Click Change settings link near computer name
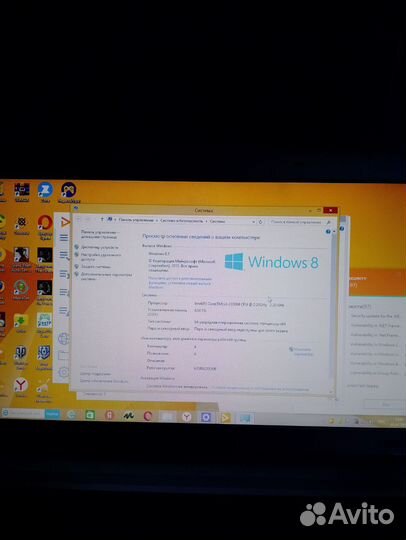This screenshot has width=406, height=540. coord(303,351)
